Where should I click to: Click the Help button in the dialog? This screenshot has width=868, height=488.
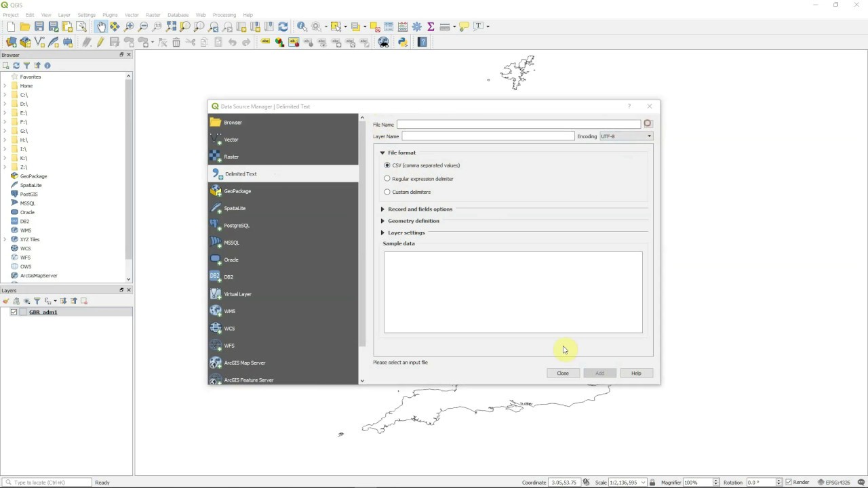pos(636,373)
